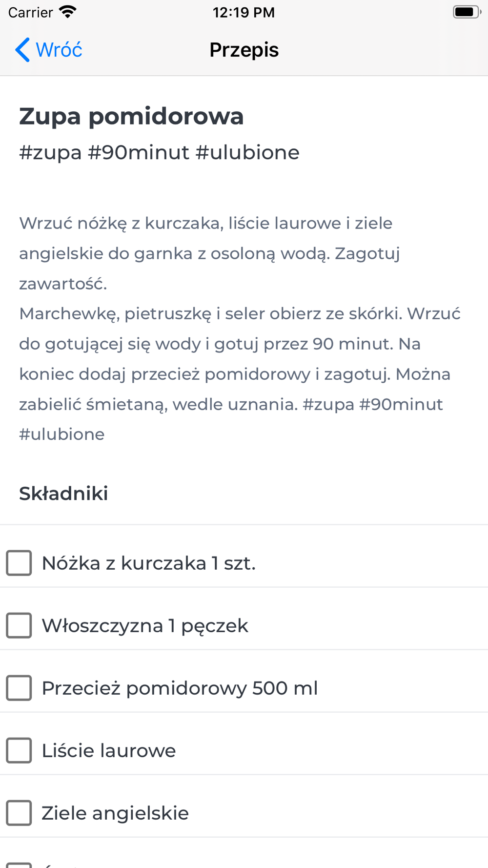Select the Włoszczyzna 1 pęczek ingredient label
488x868 pixels.
click(x=145, y=626)
